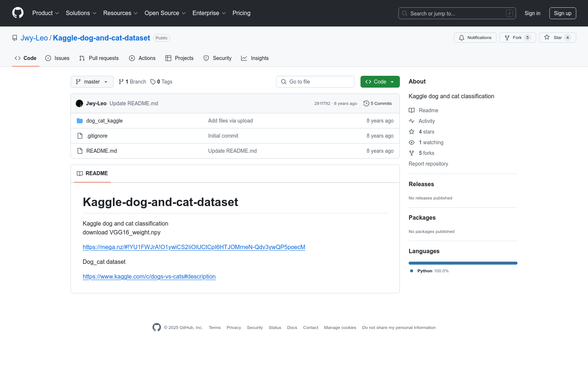588x368 pixels.
Task: Open the kaggle dogs-vs-cats link
Action: [149, 277]
